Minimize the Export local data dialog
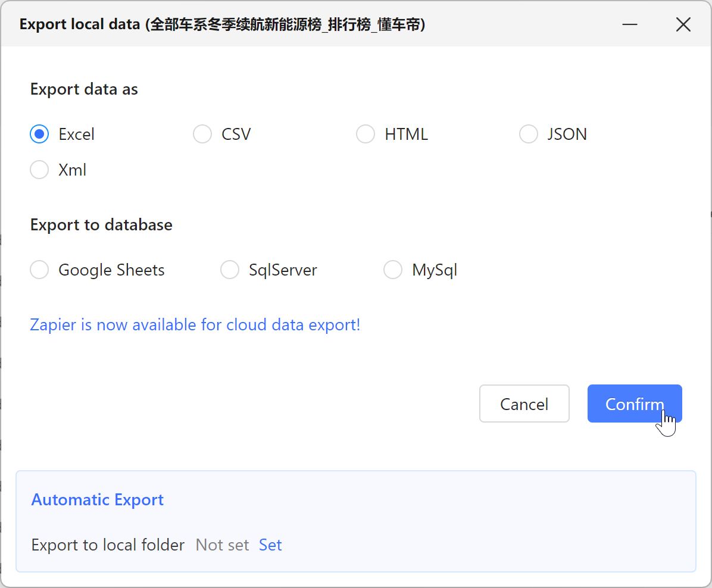 click(630, 24)
